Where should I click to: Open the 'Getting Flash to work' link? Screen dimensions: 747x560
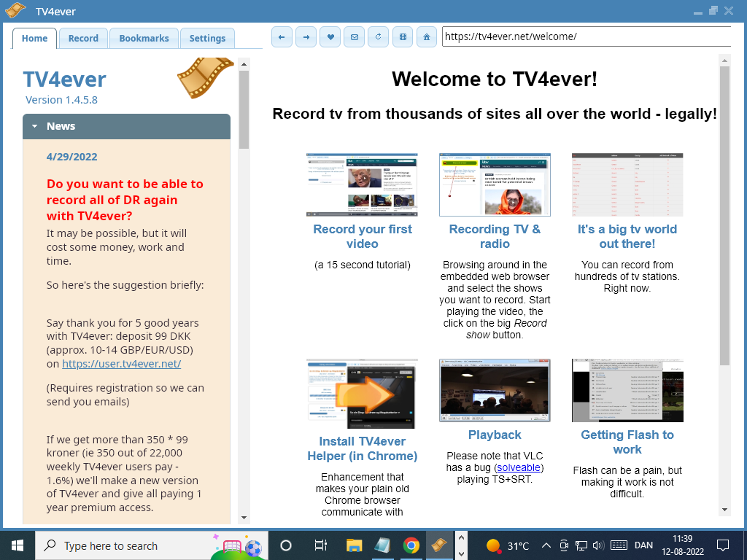pyautogui.click(x=627, y=442)
